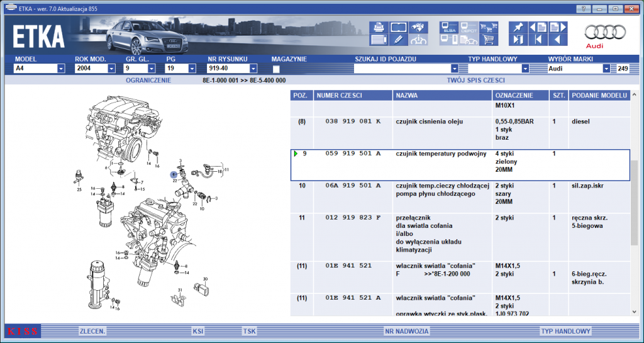
Task: Click the computer-to-server icon
Action: [449, 40]
